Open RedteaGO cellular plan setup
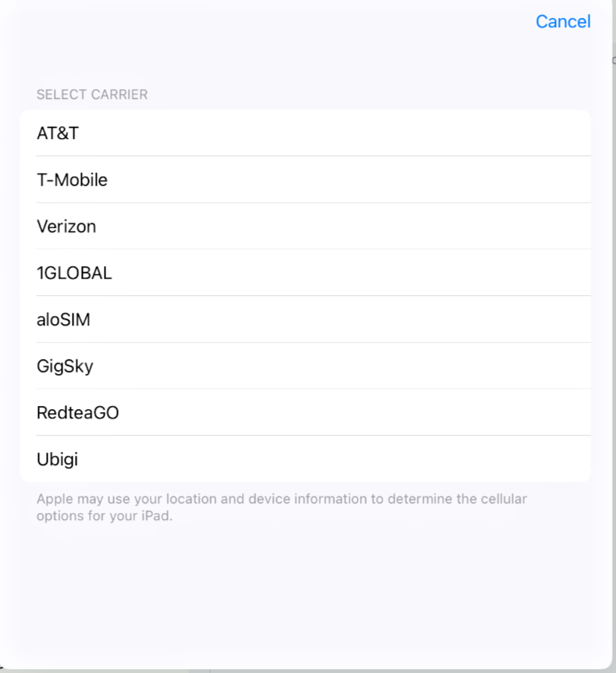 (x=305, y=412)
